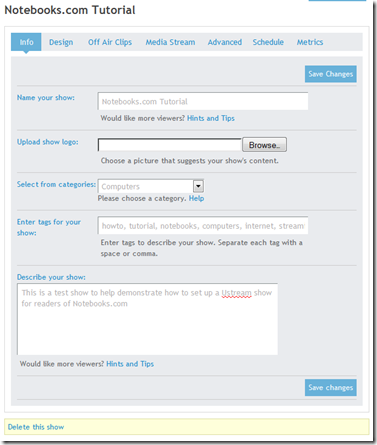Click the Enter tags for your show label
The width and height of the screenshot is (377, 445).
[49, 227]
